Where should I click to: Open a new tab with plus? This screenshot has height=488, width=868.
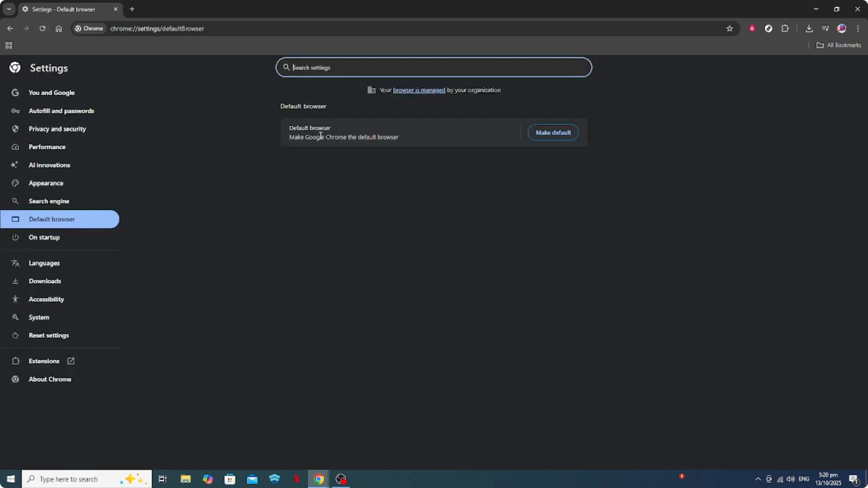tap(132, 9)
